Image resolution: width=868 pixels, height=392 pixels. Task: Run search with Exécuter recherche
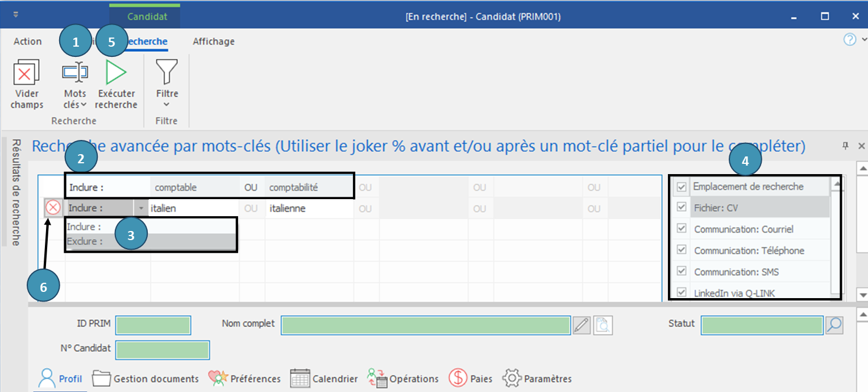116,73
